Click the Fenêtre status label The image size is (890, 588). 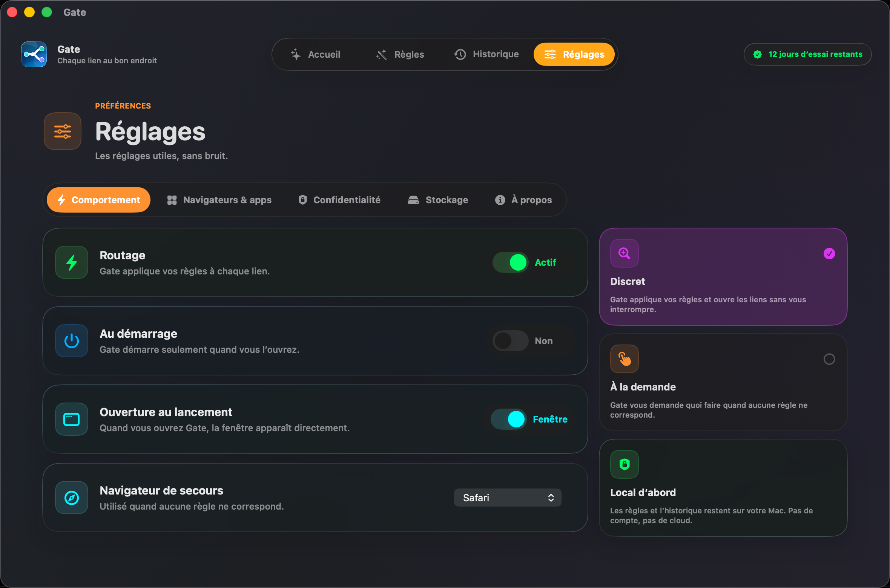pyautogui.click(x=550, y=419)
